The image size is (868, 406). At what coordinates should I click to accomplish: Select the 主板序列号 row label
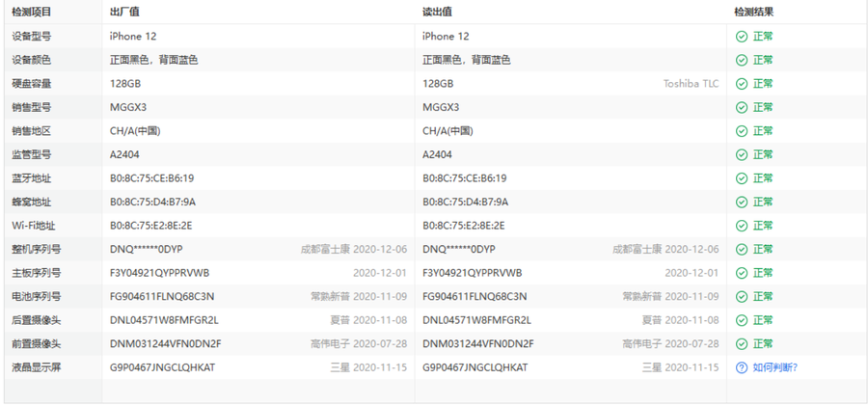[x=37, y=273]
